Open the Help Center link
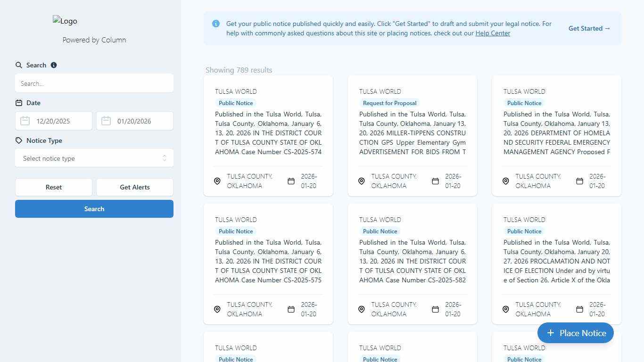Viewport: 644px width, 362px height. (x=493, y=33)
